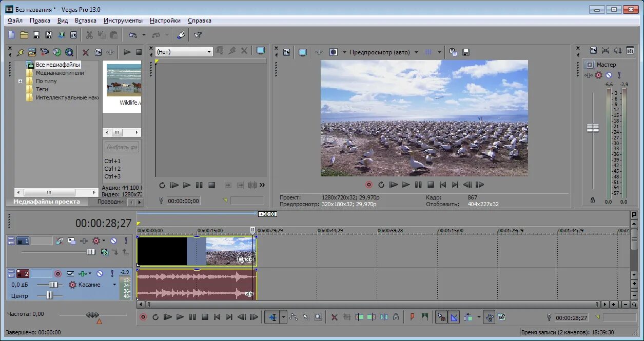Click the volume slider on audio track 2

tap(53, 285)
